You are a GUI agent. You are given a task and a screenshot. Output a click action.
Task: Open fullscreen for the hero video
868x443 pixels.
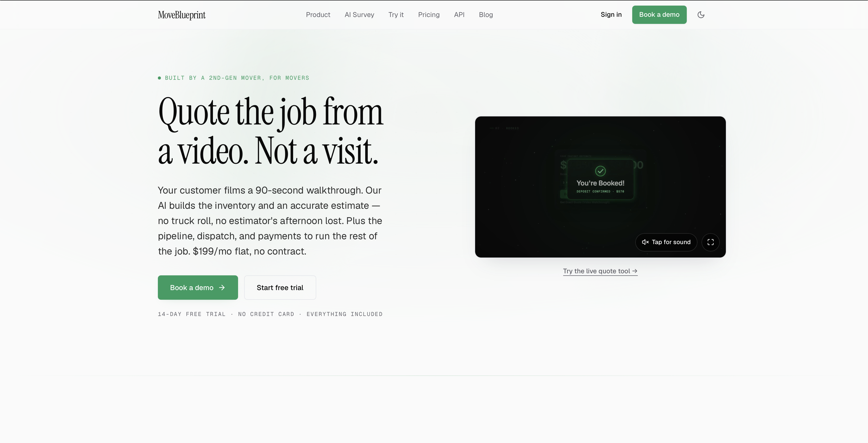click(710, 242)
